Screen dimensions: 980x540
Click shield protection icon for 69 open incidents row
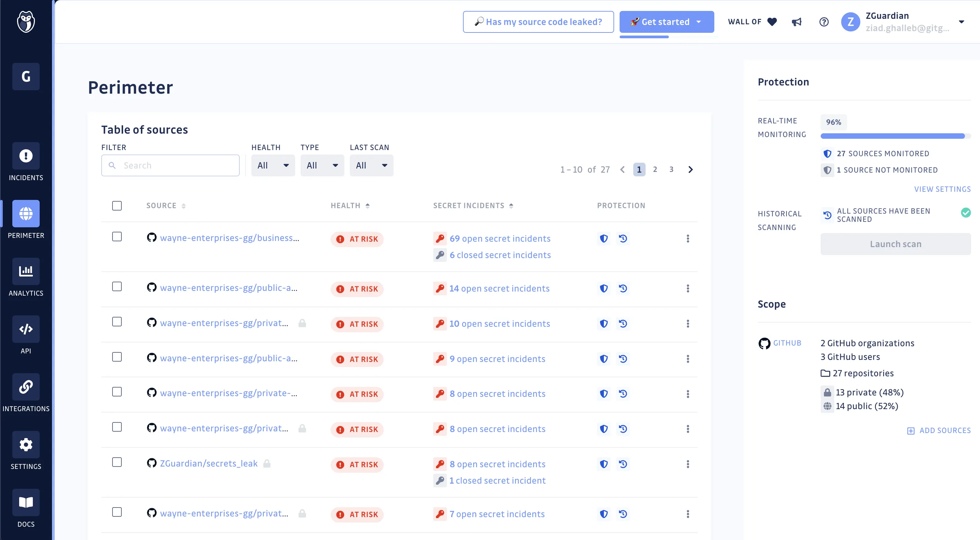click(x=604, y=239)
